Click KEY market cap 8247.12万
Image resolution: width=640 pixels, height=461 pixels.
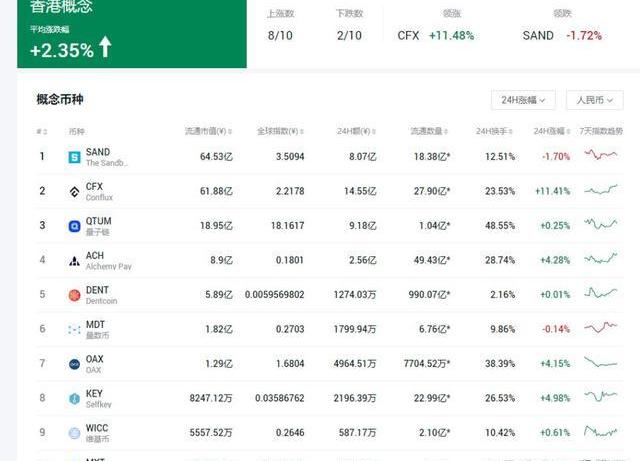point(211,399)
